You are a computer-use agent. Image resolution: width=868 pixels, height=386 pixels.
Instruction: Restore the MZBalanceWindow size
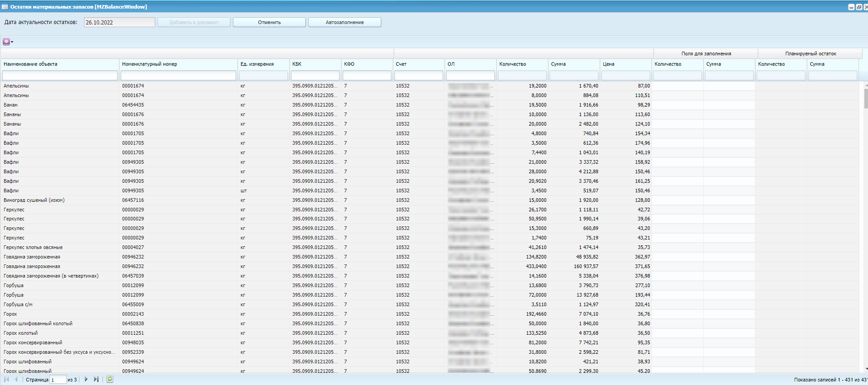pyautogui.click(x=859, y=7)
